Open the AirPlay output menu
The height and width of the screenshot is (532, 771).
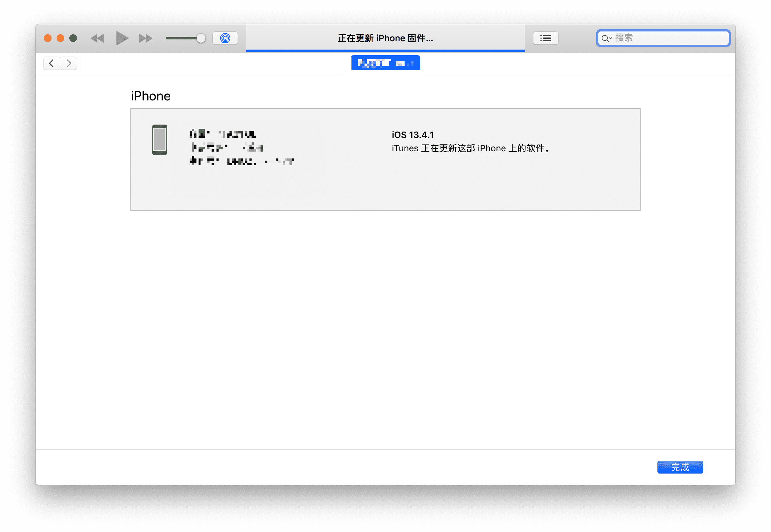tap(225, 38)
